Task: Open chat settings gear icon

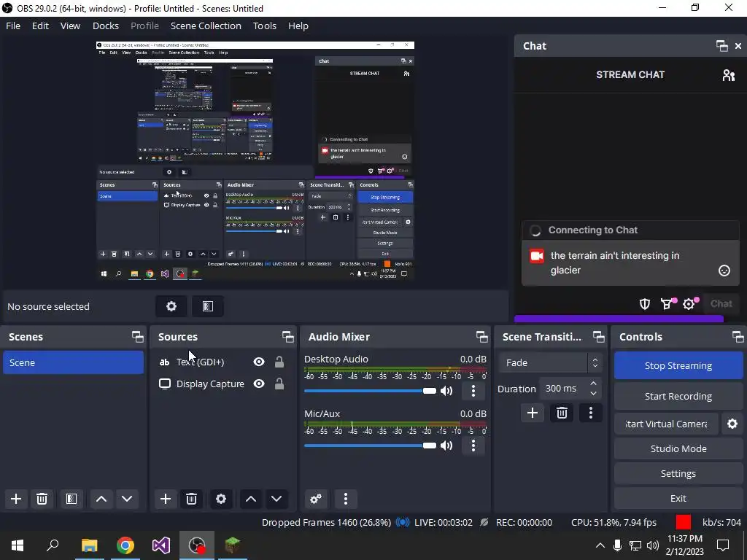Action: point(689,304)
